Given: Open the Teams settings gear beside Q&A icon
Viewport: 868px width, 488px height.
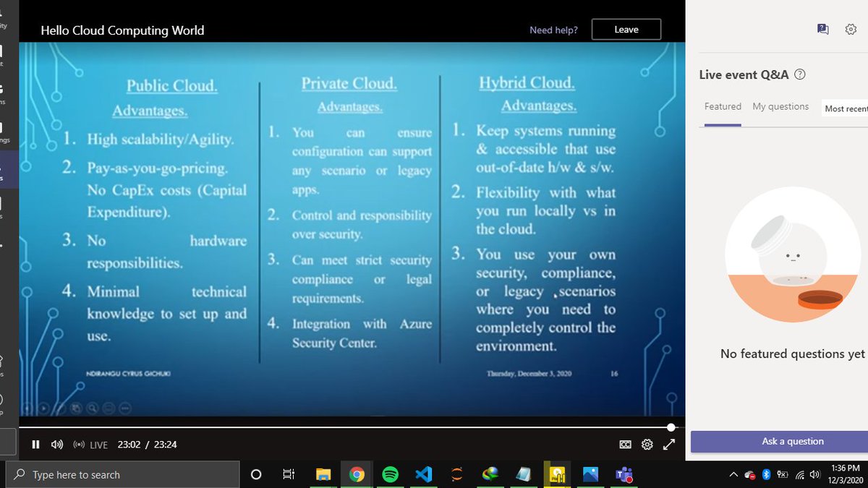Looking at the screenshot, I should pos(850,27).
